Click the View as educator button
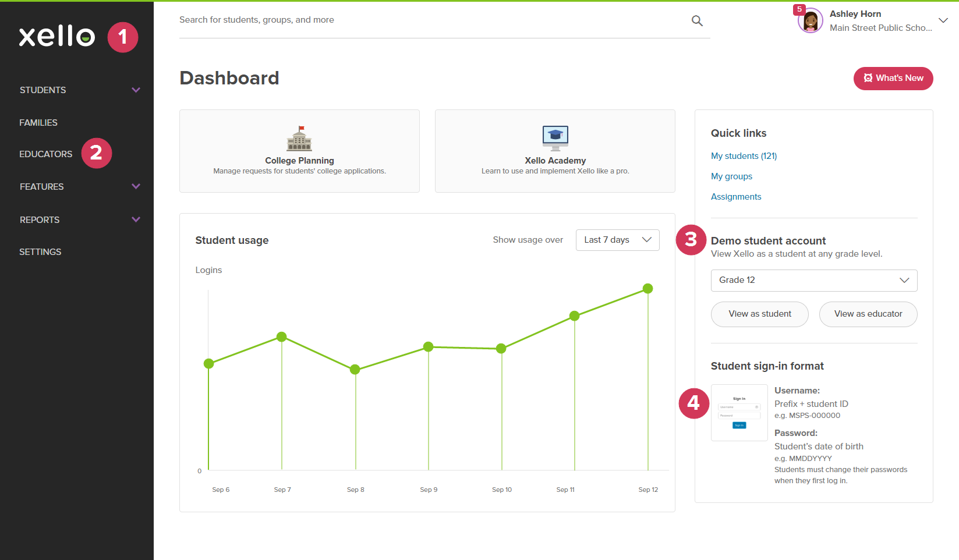The image size is (959, 560). [868, 314]
